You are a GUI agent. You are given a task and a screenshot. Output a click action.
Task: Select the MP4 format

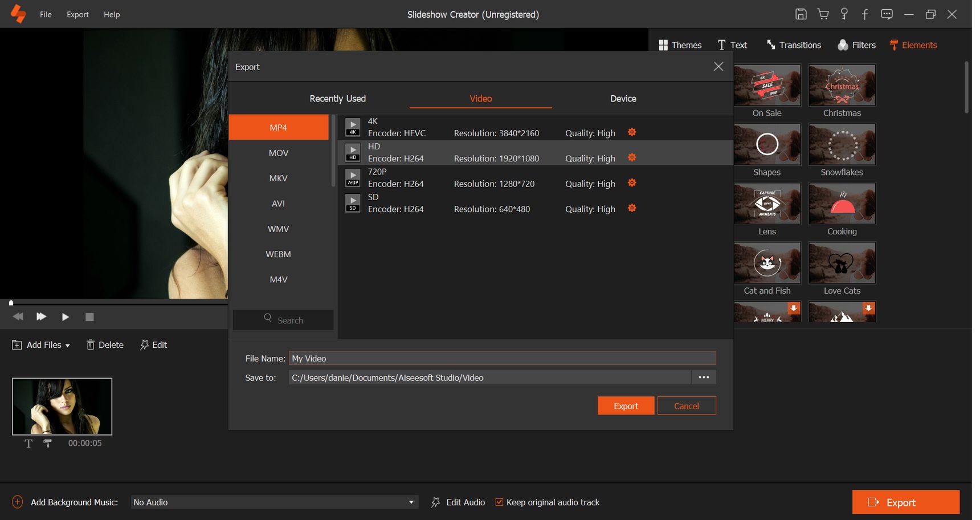coord(279,127)
